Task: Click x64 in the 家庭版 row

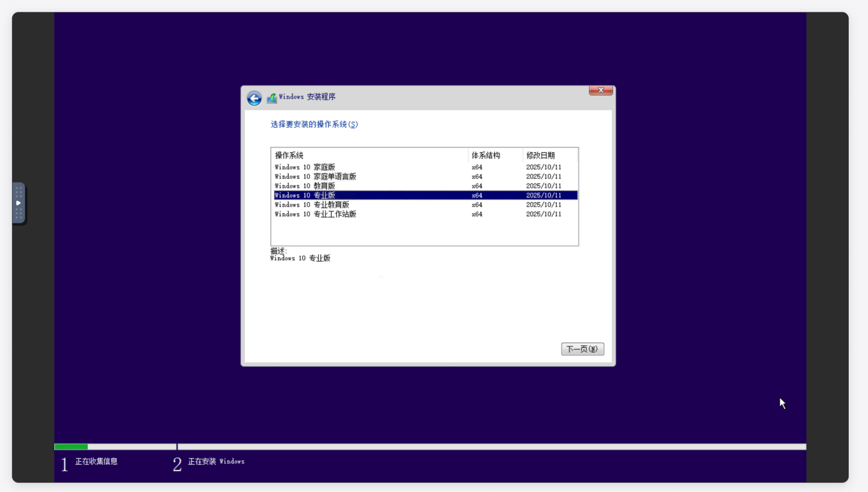Action: click(x=477, y=167)
